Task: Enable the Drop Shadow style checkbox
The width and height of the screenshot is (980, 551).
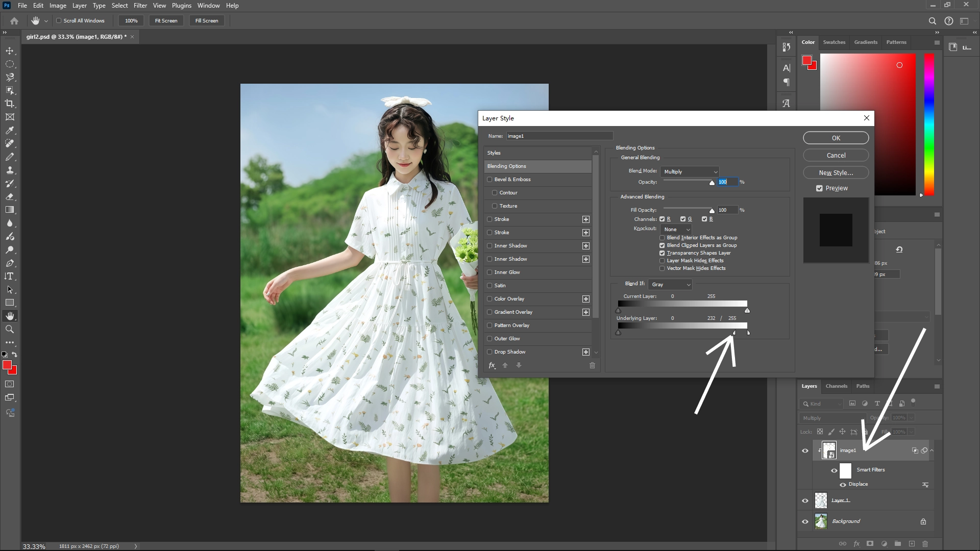Action: 489,352
